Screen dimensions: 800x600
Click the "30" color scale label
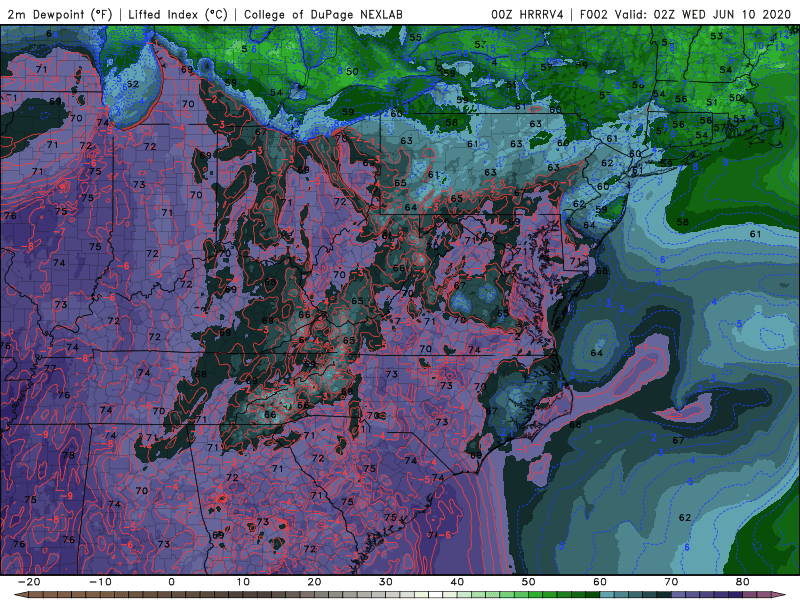pos(386,582)
